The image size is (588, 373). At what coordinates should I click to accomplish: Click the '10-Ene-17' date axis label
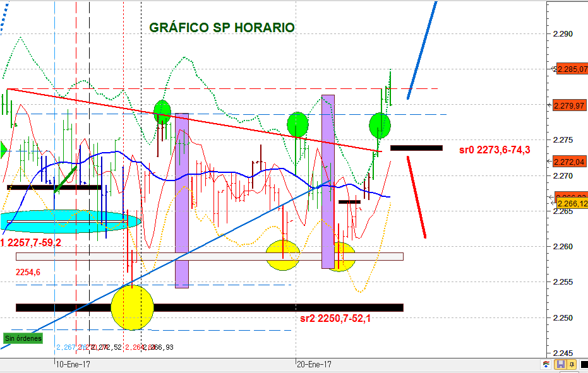(x=73, y=364)
